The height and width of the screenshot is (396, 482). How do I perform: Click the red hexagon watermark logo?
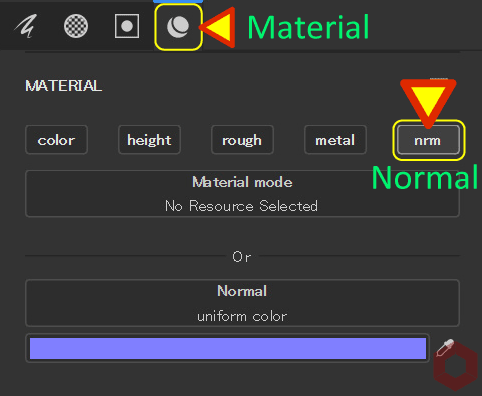pyautogui.click(x=455, y=366)
